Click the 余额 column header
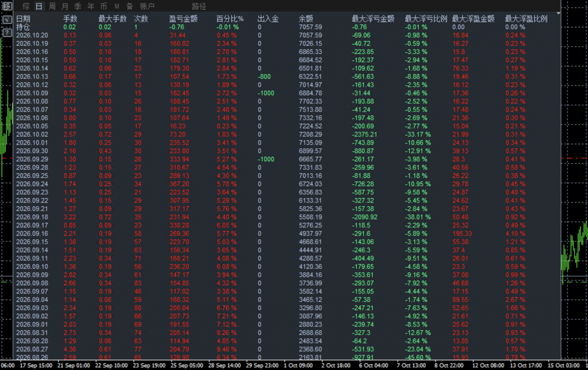The height and width of the screenshot is (370, 588). tap(306, 19)
